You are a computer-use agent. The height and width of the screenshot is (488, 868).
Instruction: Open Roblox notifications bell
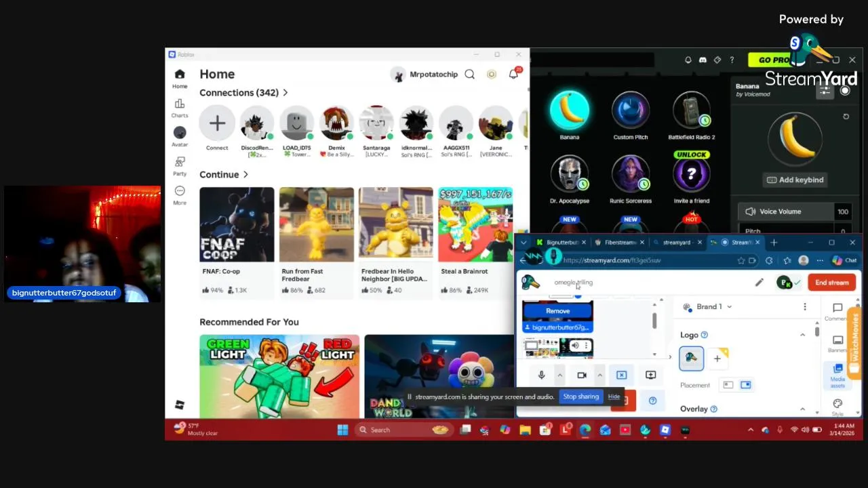coord(514,75)
